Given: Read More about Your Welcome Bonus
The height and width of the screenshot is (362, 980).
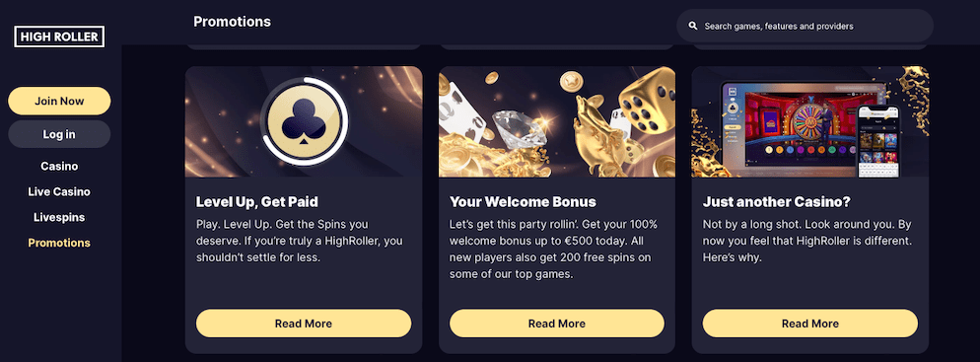Looking at the screenshot, I should 557,324.
